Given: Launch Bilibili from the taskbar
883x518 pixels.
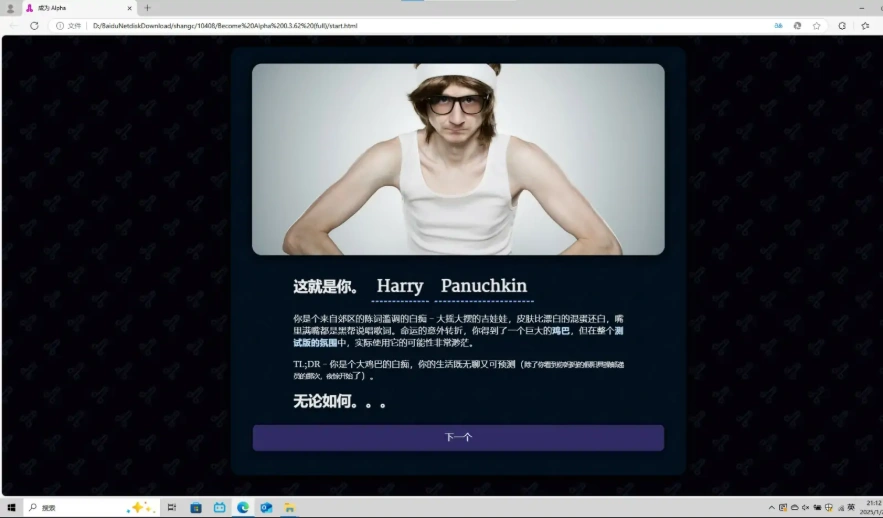Looking at the screenshot, I should [x=219, y=508].
